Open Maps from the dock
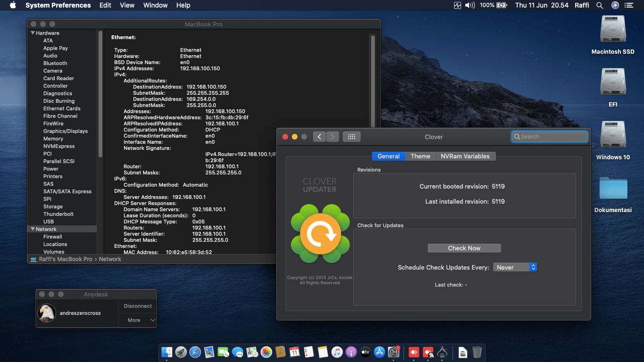 [252, 352]
